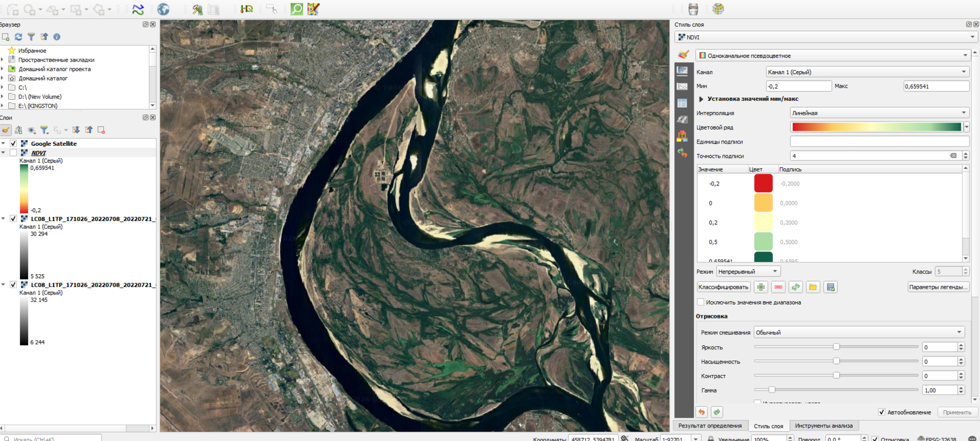
Task: Load color map from file
Action: click(813, 287)
